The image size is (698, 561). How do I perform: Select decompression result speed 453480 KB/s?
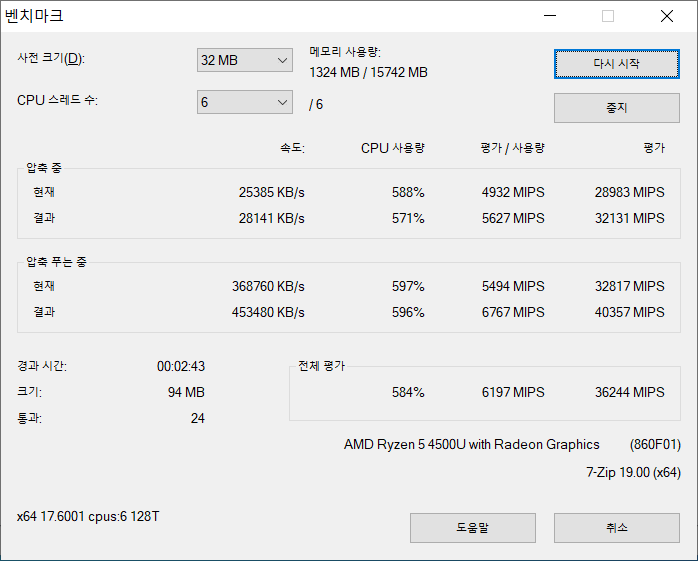[x=268, y=312]
